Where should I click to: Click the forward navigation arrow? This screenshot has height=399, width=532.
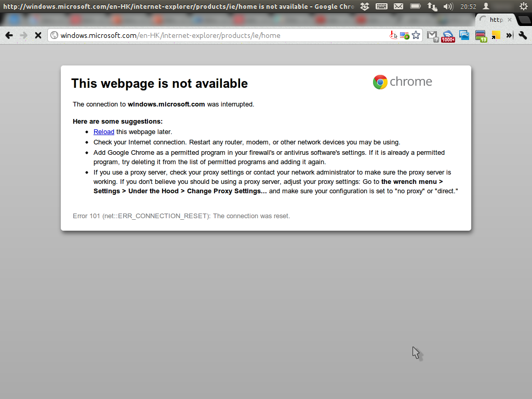coord(23,35)
